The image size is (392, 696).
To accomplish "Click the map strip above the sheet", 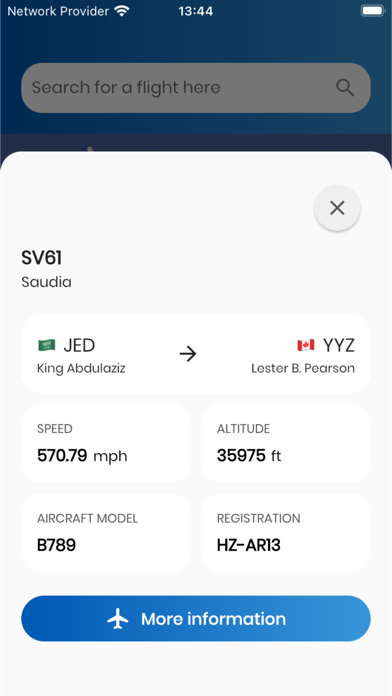I will [196, 143].
